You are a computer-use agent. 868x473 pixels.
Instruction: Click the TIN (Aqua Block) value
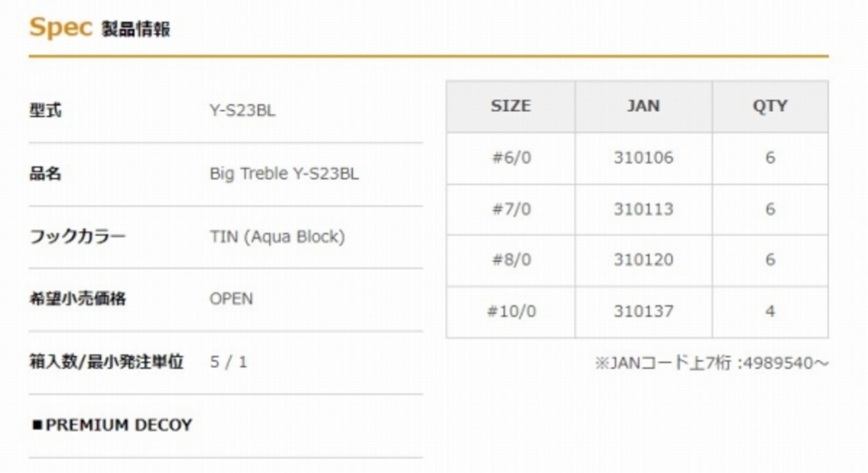[277, 237]
